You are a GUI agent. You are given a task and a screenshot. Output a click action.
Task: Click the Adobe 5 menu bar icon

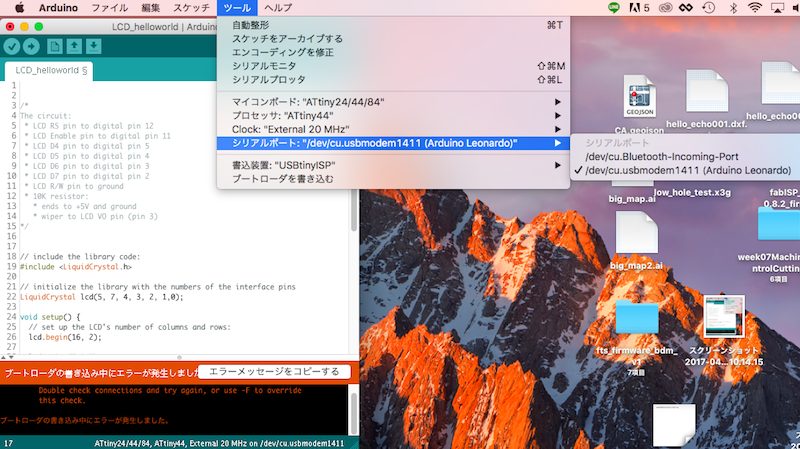(x=639, y=8)
